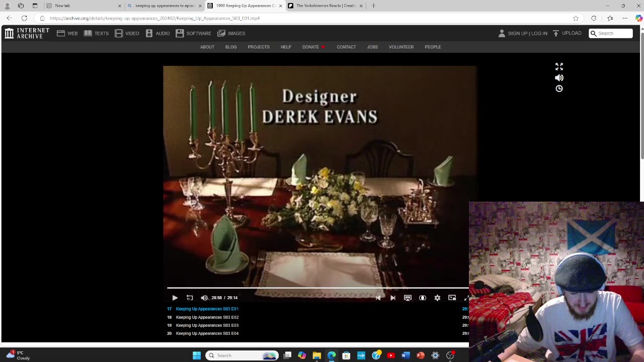Click the UPLOAD button
Viewport: 644px width, 362px height.
click(x=567, y=33)
